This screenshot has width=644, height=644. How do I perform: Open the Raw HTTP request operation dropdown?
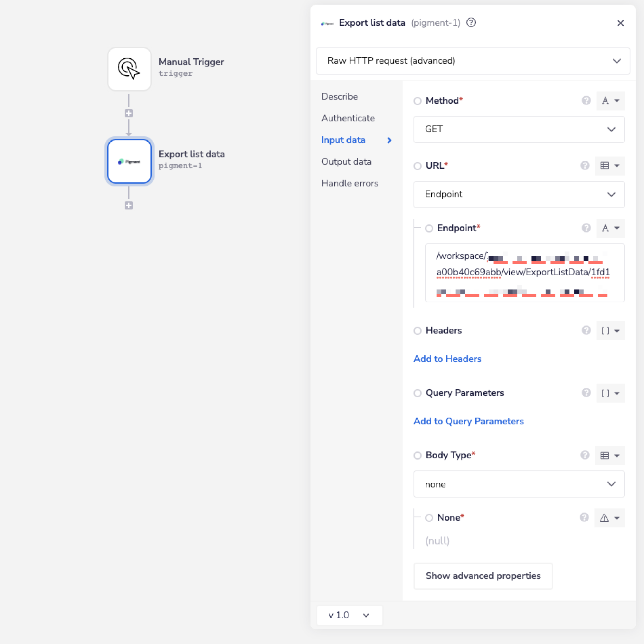pos(473,61)
